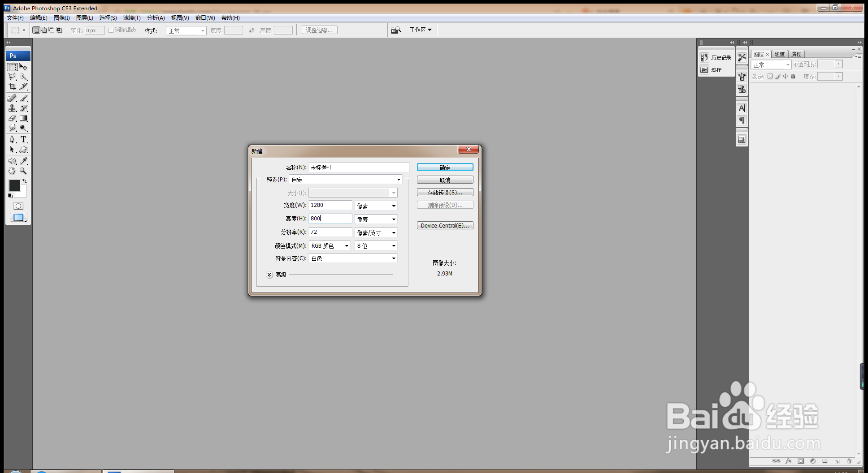The image size is (868, 473).
Task: Open the height unit dropdown
Action: tap(376, 219)
